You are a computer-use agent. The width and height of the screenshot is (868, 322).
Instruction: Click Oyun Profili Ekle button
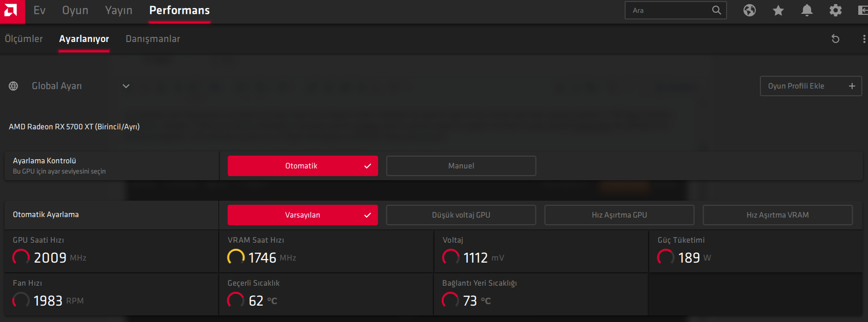click(811, 86)
